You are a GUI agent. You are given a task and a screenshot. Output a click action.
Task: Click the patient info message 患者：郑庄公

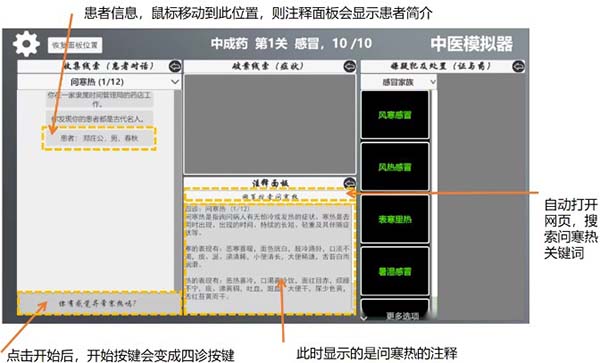point(99,138)
